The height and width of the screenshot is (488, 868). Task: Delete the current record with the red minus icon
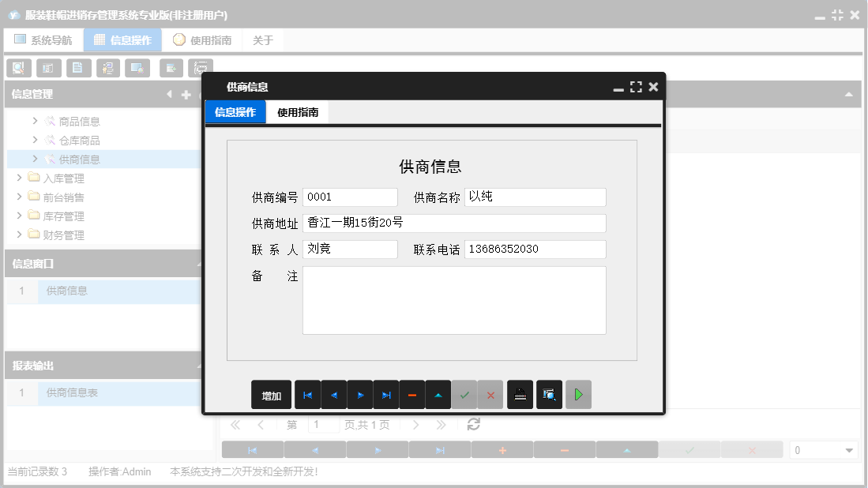point(411,394)
